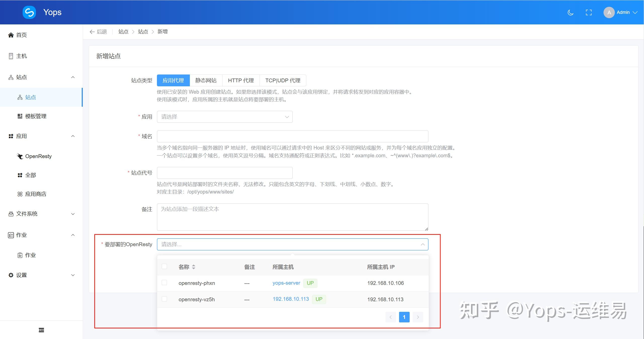Open the OpenResty section in the sidebar
The image size is (644, 339).
38,156
